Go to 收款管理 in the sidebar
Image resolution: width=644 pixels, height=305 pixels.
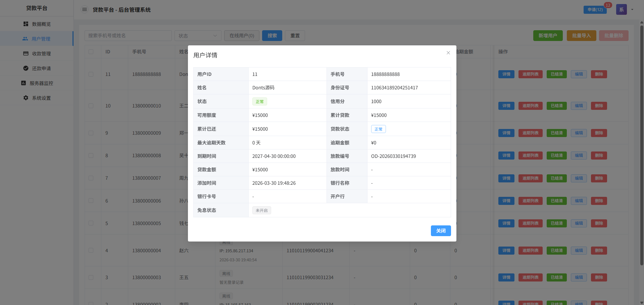pyautogui.click(x=41, y=53)
